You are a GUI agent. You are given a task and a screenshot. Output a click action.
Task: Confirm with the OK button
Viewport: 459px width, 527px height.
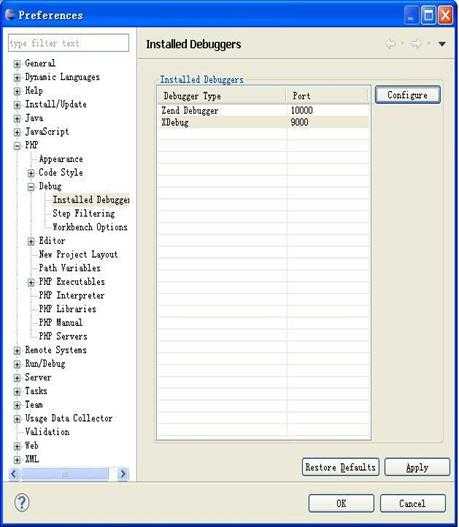[341, 503]
